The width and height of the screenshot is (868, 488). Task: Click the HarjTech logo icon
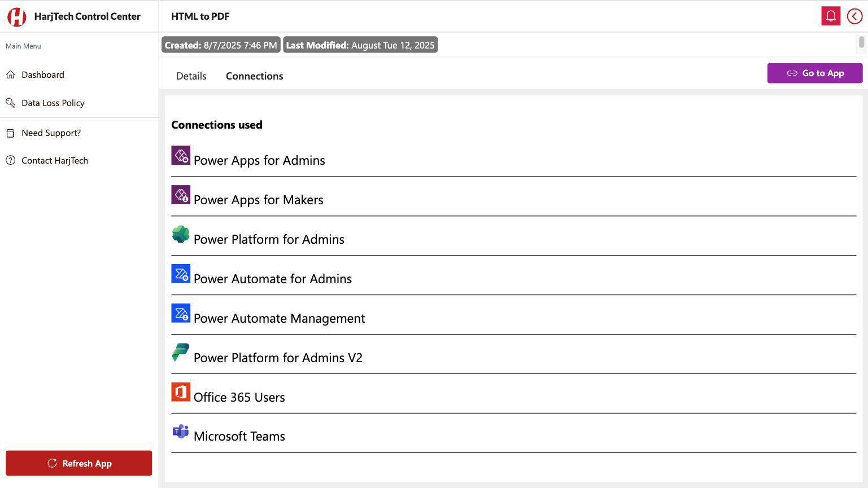17,17
